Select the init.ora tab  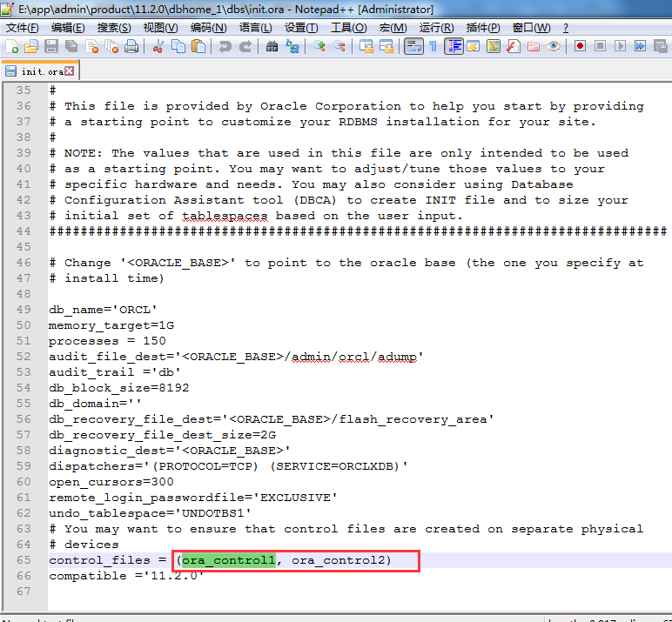(x=39, y=71)
